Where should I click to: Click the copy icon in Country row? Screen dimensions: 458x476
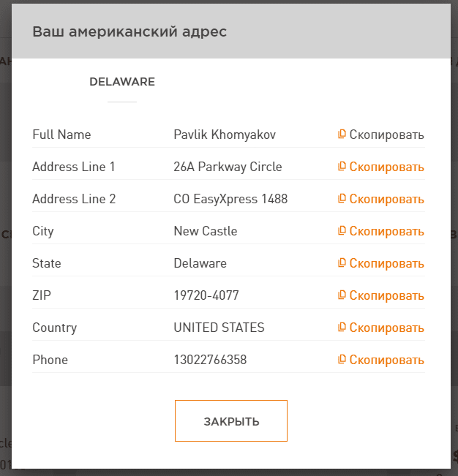pos(342,328)
